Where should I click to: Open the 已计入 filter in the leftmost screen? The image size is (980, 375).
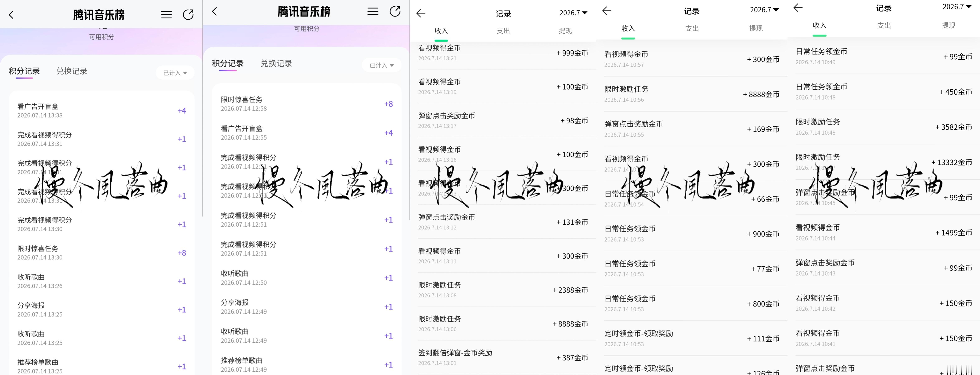point(175,73)
